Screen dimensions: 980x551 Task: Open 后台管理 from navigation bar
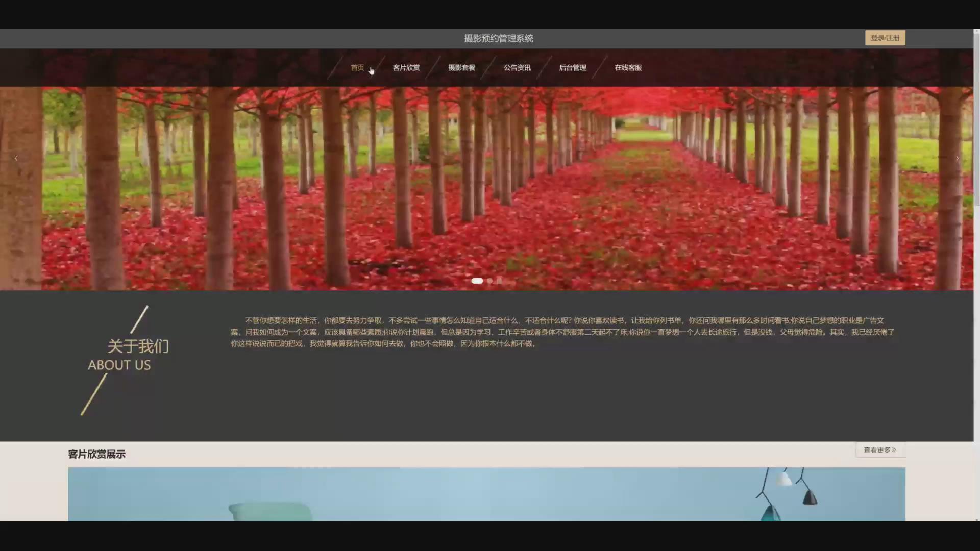click(x=573, y=68)
